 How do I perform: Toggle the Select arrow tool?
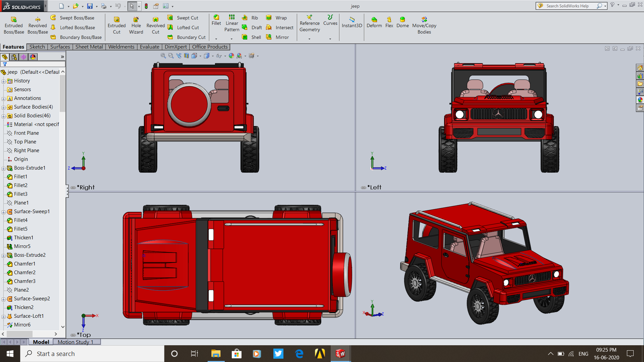[x=132, y=6]
